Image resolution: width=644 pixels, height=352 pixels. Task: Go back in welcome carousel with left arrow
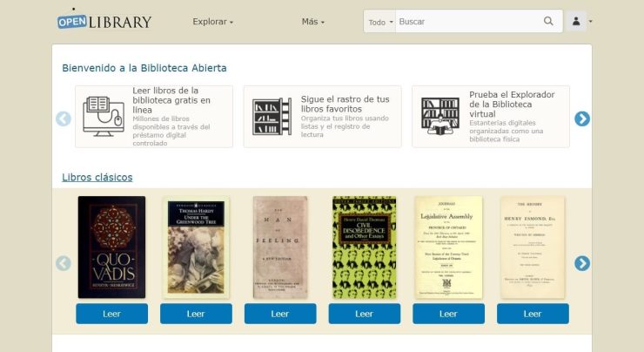64,118
